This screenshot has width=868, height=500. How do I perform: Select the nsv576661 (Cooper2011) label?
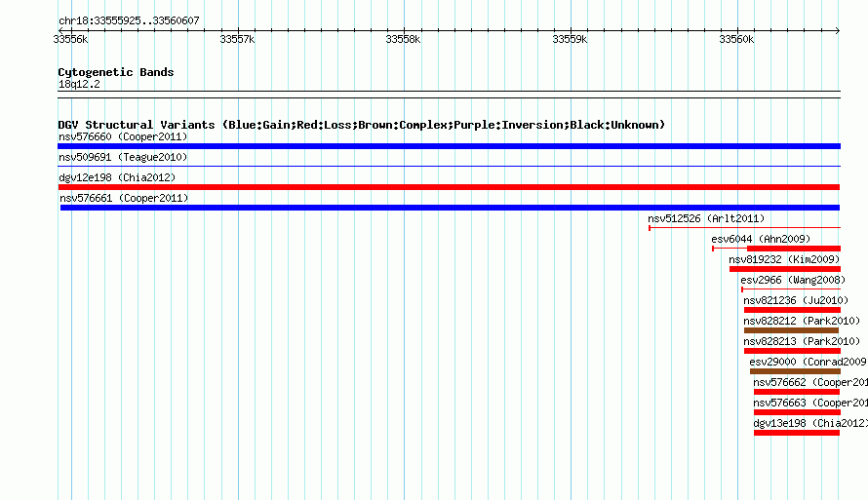(x=124, y=198)
